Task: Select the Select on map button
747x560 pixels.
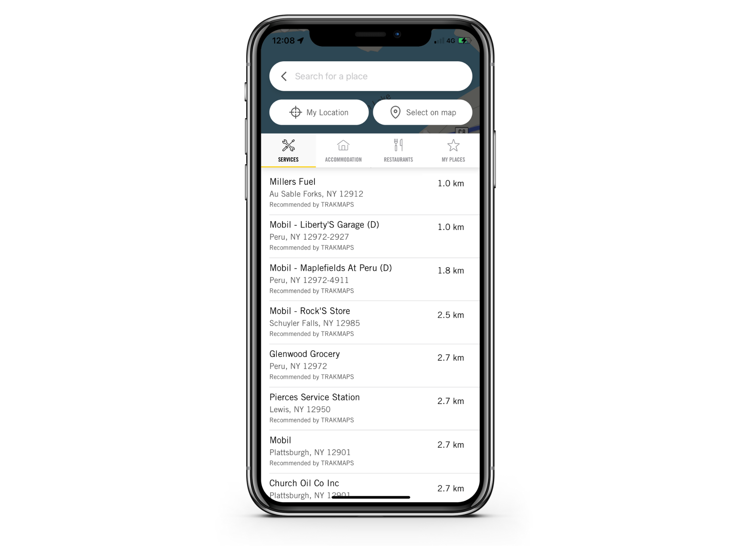Action: [x=424, y=112]
